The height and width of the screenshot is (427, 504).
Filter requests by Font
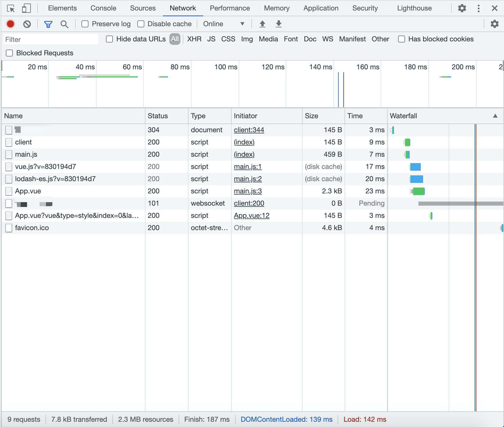coord(291,39)
